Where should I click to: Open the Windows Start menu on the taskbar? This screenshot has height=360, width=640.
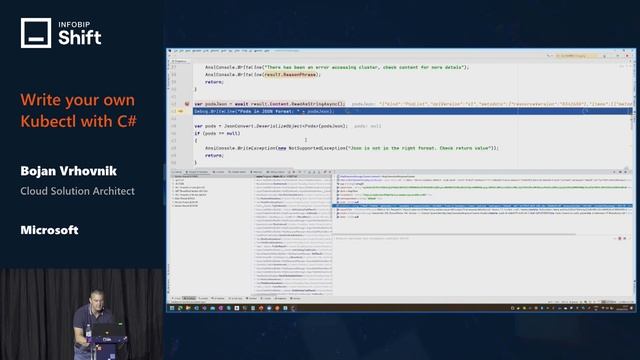[172, 308]
